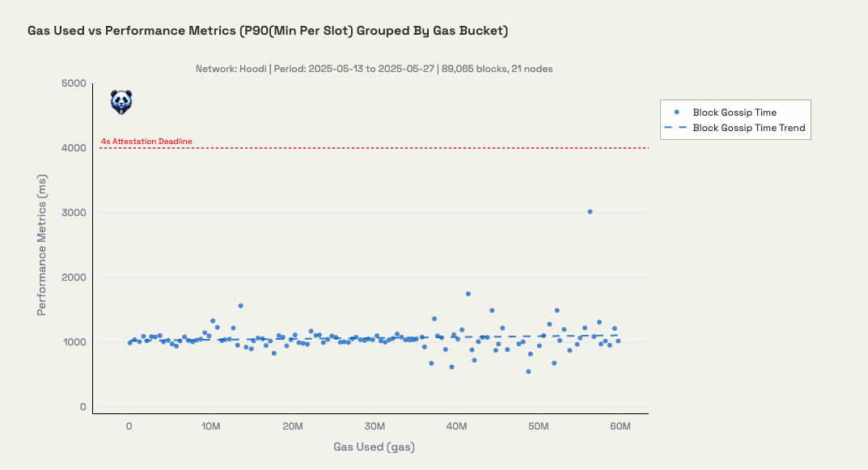868x470 pixels.
Task: Click the blue dot marker in legend
Action: pos(676,112)
